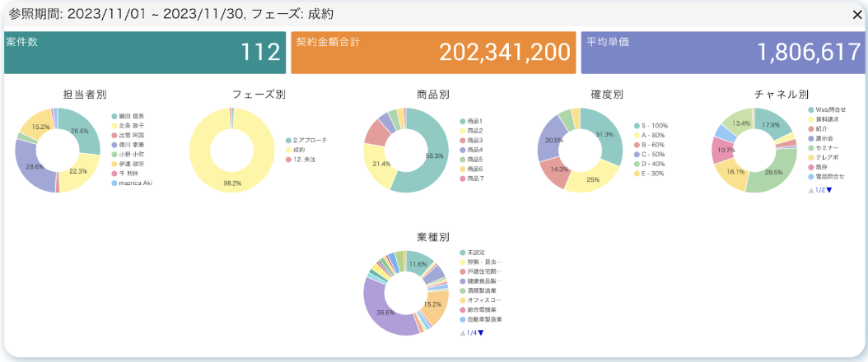Click the previous-page arrow in 業種別 legend
Screen dimensions: 868x362
click(462, 333)
